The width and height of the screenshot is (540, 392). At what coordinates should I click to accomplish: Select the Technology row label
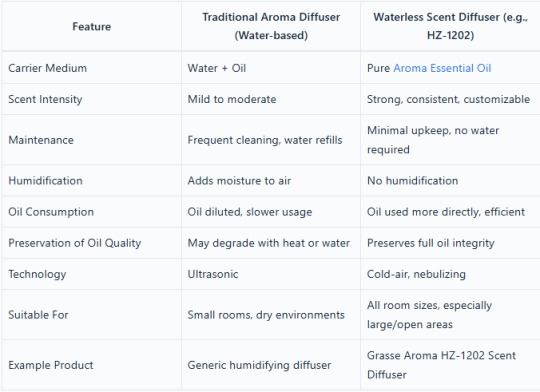click(37, 274)
